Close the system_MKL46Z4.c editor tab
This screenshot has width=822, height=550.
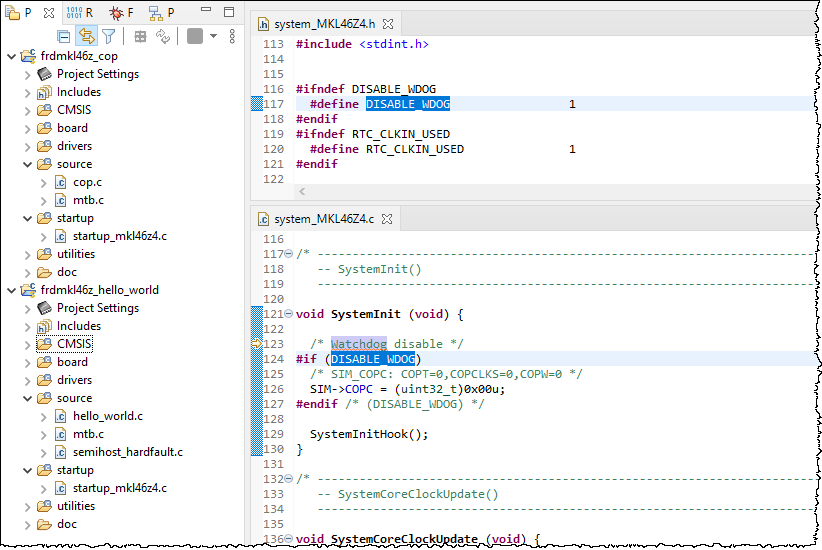(x=387, y=219)
